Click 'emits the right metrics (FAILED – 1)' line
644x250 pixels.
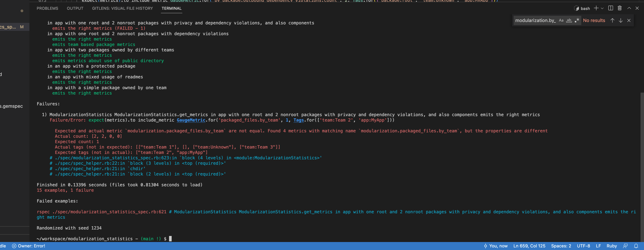click(99, 28)
